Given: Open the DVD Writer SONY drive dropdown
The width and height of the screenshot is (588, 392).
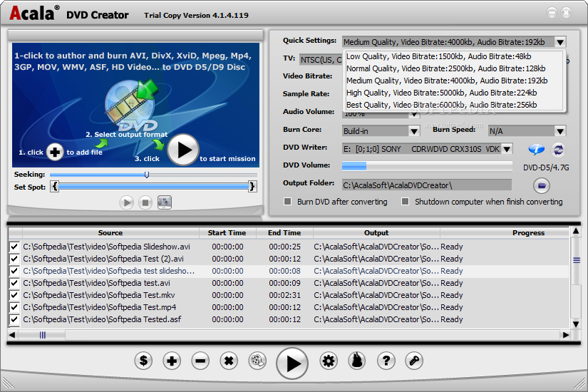Looking at the screenshot, I should pos(507,149).
